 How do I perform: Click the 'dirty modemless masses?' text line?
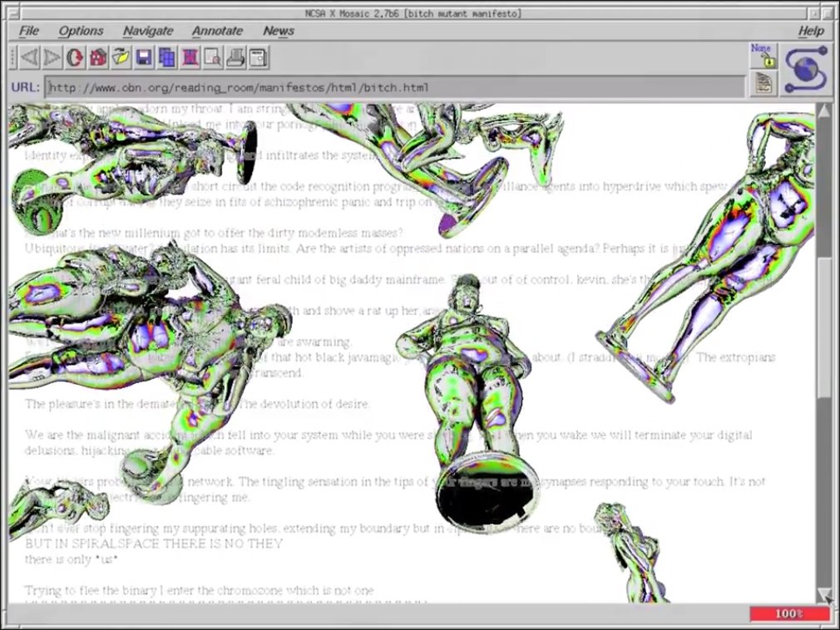[214, 234]
